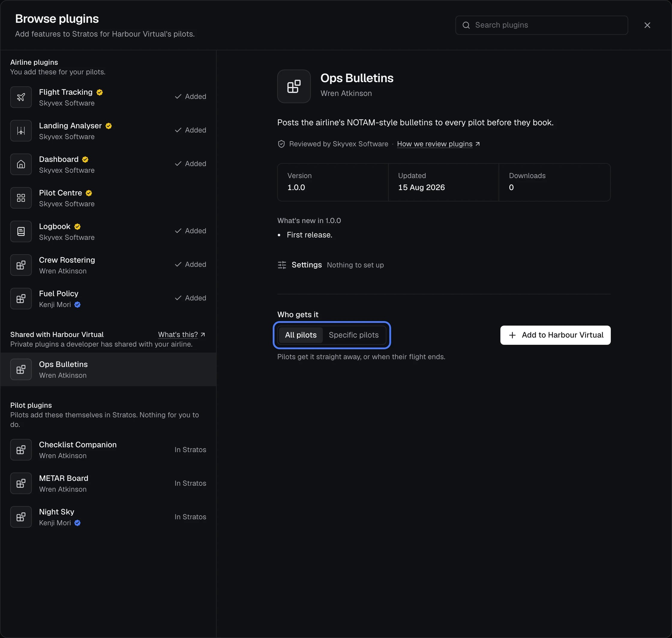This screenshot has height=638, width=672.
Task: Click the Added status for Dashboard
Action: point(190,164)
